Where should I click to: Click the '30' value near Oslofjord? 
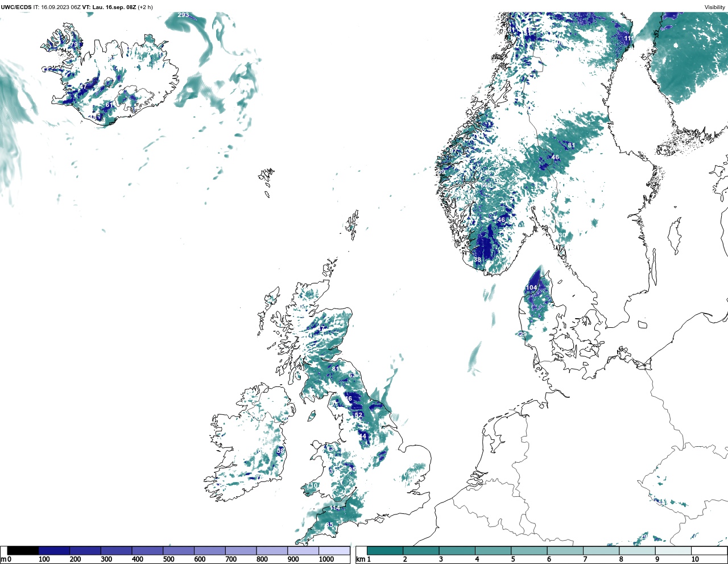pos(562,235)
